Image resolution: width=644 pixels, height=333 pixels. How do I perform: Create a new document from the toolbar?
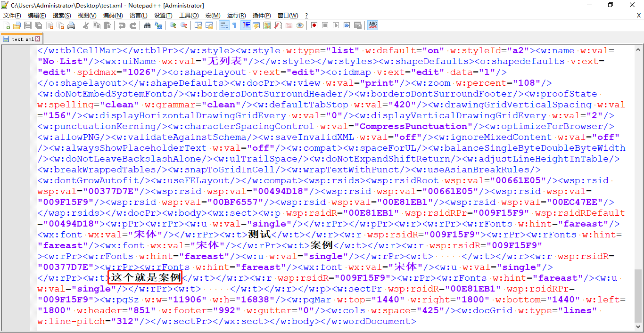[x=7, y=25]
